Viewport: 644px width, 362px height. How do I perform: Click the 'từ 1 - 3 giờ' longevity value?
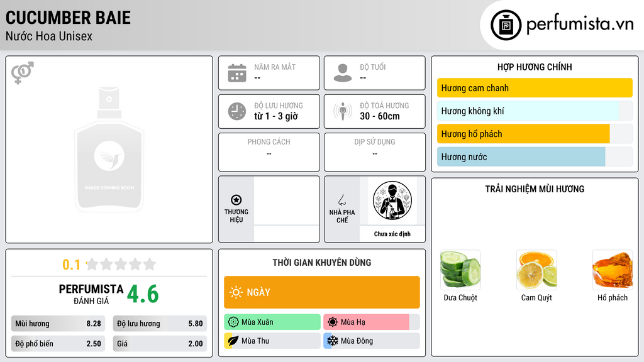click(x=276, y=116)
